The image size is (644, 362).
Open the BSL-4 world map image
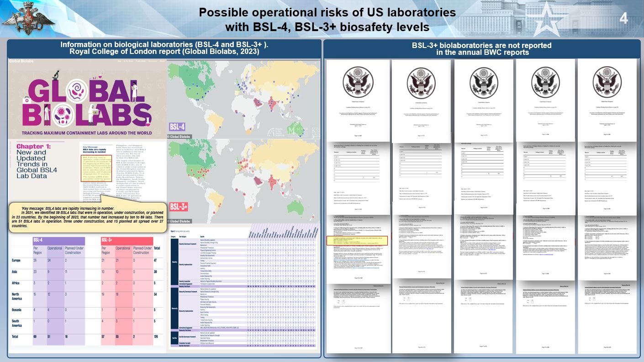[243, 100]
